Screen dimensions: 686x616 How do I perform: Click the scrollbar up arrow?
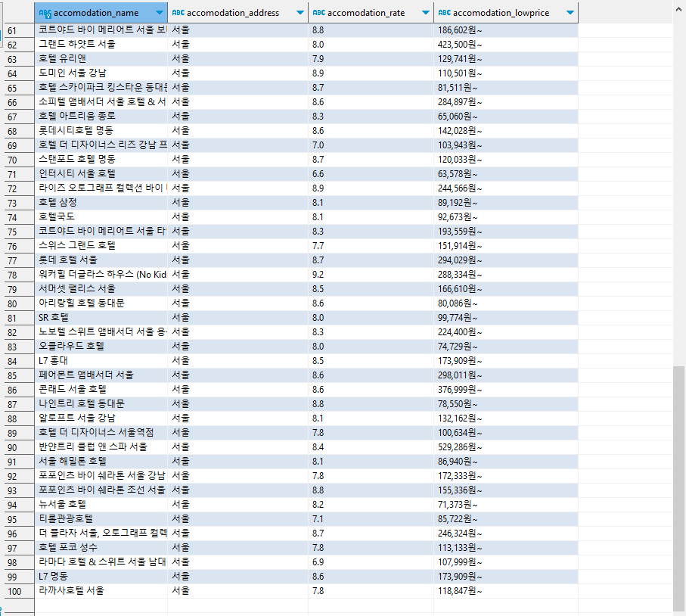coord(679,9)
